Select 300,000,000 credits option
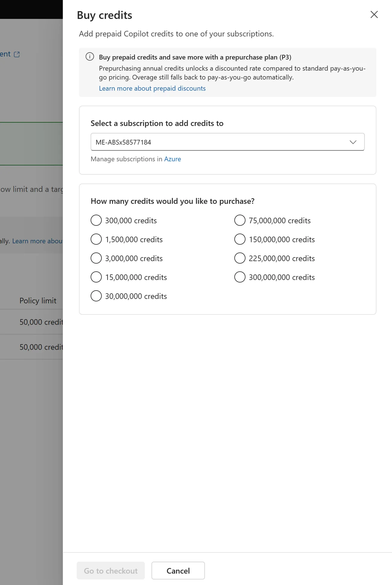Viewport: 392px width, 585px height. (x=240, y=277)
